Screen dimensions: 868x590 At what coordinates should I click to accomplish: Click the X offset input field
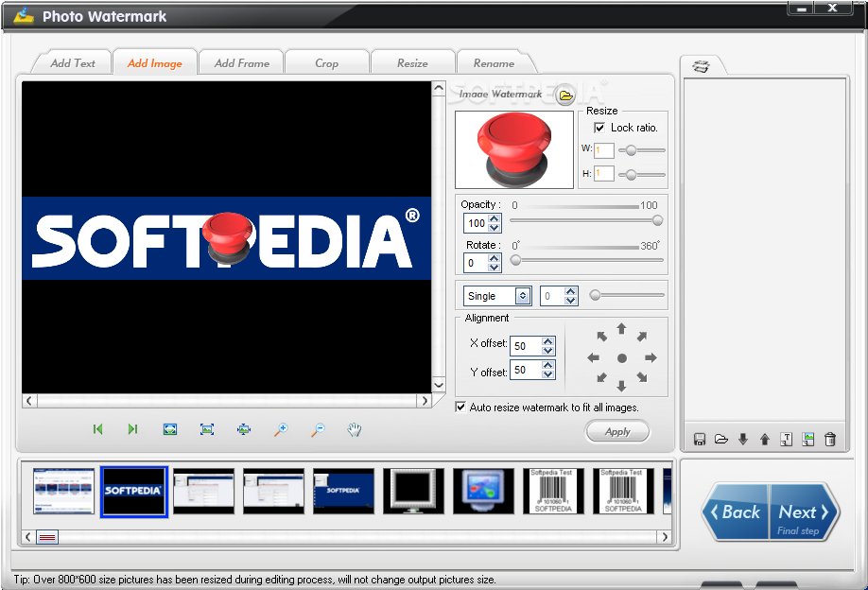tap(526, 346)
